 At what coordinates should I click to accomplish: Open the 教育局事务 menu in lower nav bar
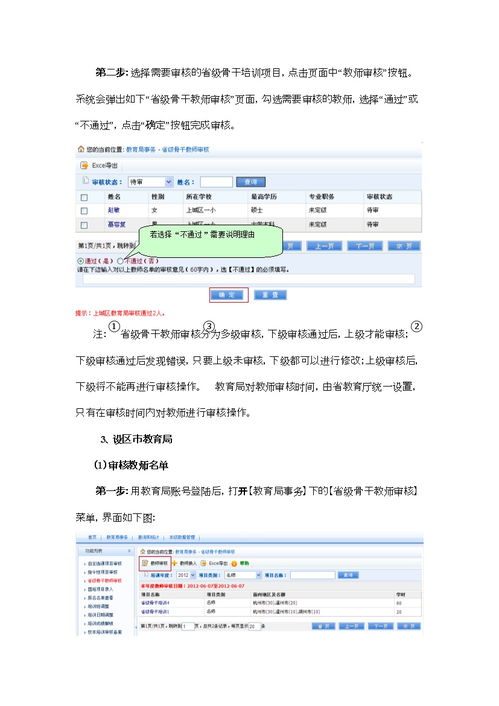point(117,538)
